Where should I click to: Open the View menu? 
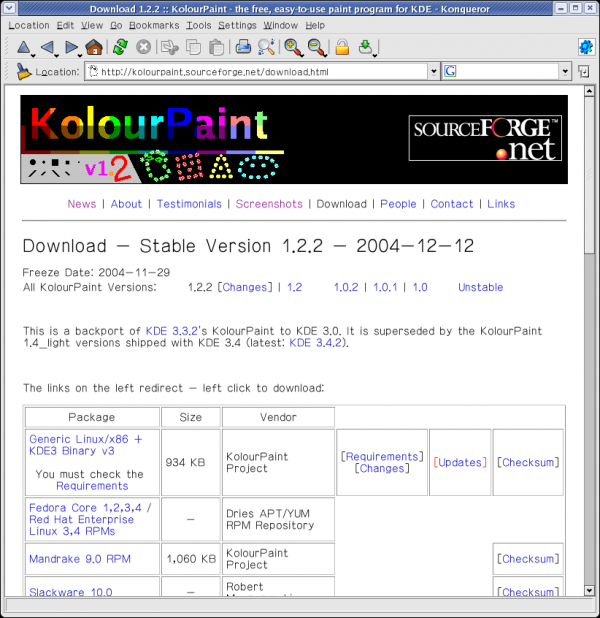click(x=92, y=26)
